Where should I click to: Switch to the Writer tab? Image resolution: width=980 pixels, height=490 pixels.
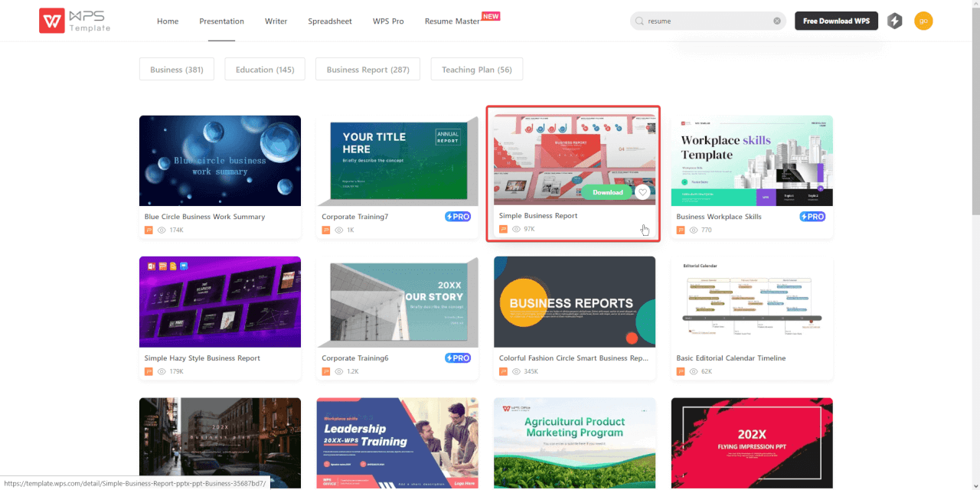(x=276, y=21)
